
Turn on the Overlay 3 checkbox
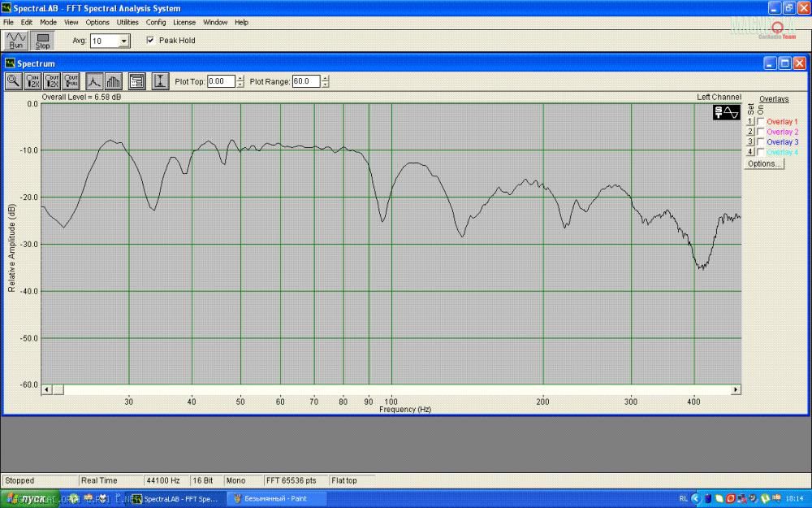pos(760,142)
